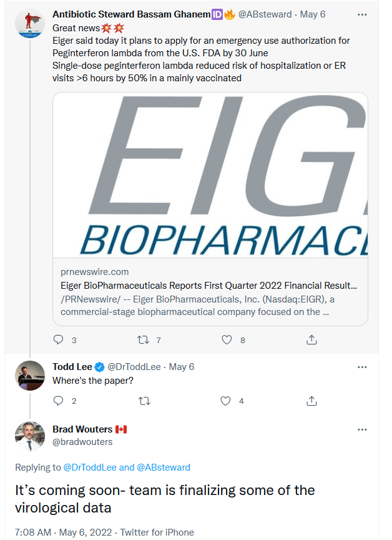392x540 pixels.
Task: Share Bassam Ghanem's Eiger tweet
Action: point(311,340)
